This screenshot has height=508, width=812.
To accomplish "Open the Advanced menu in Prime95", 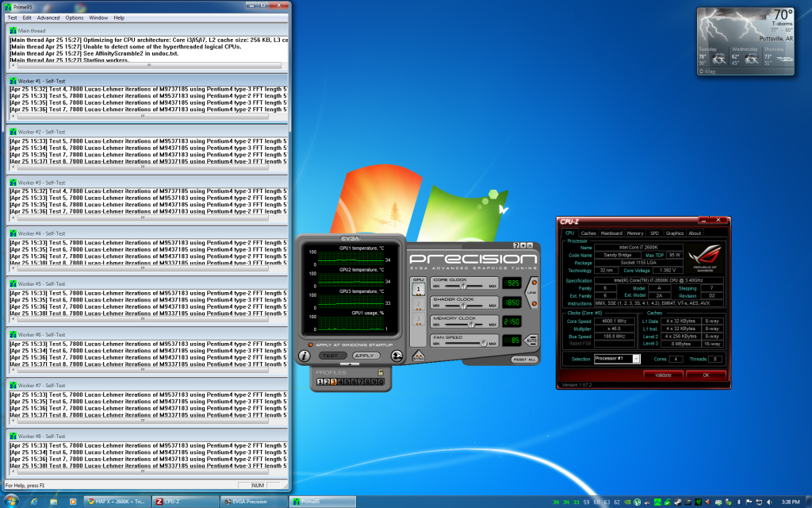I will [48, 17].
